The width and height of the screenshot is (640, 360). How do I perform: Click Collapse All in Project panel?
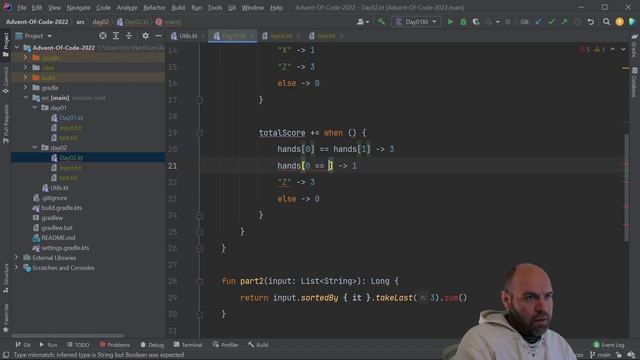pos(129,36)
